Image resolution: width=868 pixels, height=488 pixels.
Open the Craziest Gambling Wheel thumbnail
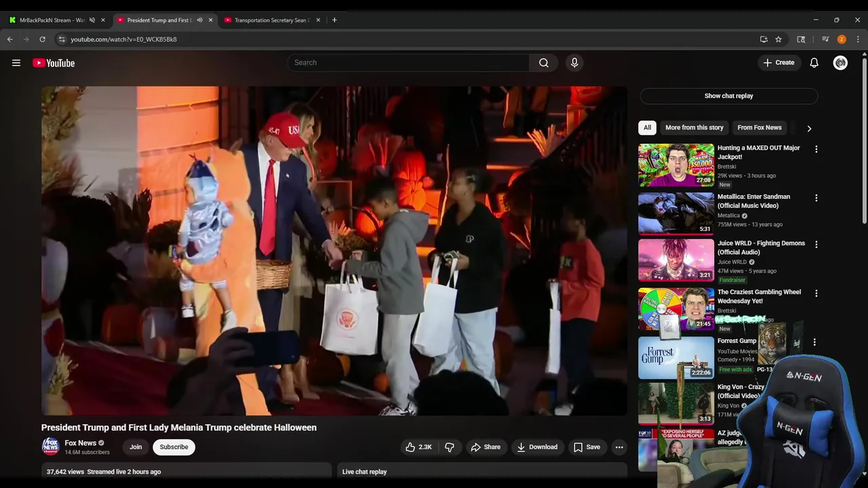pyautogui.click(x=676, y=309)
